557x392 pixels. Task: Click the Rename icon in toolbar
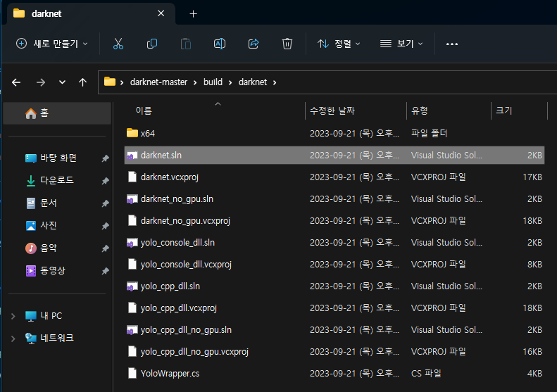point(220,44)
